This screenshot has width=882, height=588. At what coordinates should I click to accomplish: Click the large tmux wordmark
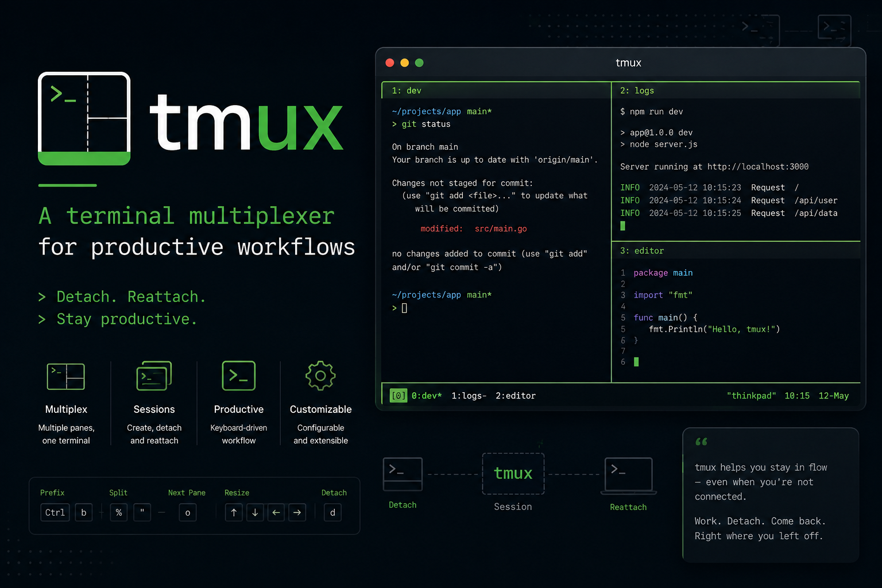pyautogui.click(x=246, y=122)
